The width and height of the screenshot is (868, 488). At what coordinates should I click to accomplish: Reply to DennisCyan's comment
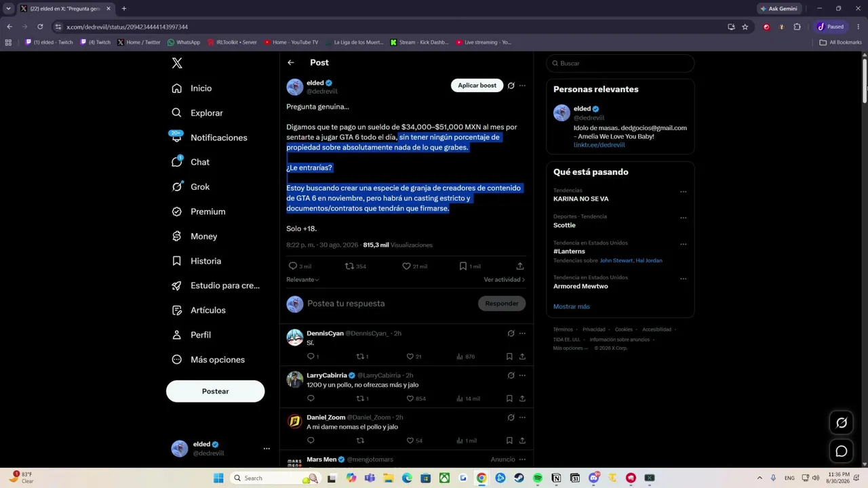click(x=311, y=357)
